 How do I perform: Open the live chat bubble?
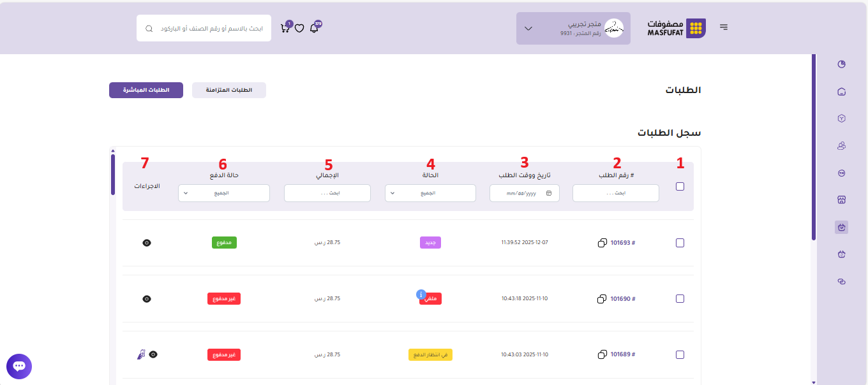point(19,367)
